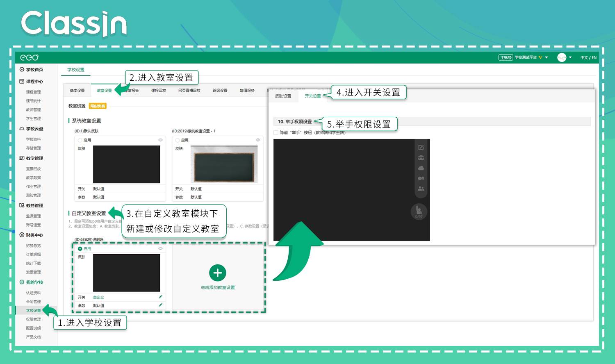
Task: Switch to the 网页直播回放 tab
Action: tap(189, 91)
